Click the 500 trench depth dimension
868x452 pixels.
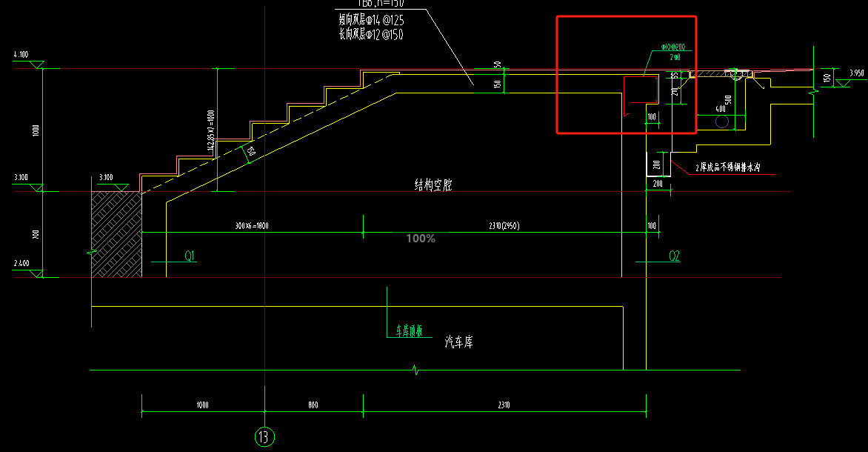(728, 100)
